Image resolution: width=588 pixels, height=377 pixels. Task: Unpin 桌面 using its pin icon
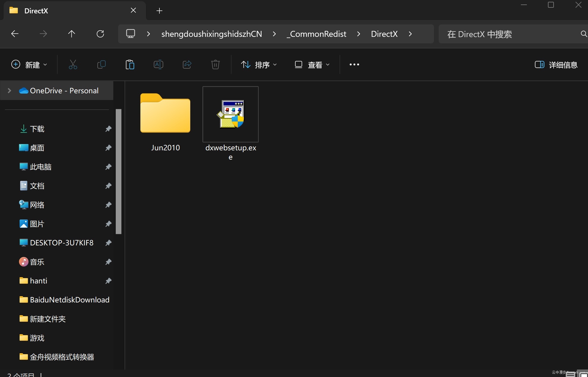(x=108, y=148)
